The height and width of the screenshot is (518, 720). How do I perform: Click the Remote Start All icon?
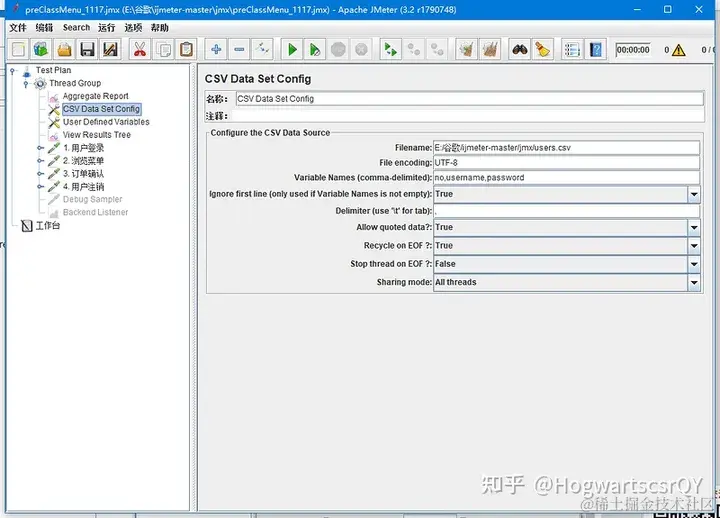click(391, 50)
